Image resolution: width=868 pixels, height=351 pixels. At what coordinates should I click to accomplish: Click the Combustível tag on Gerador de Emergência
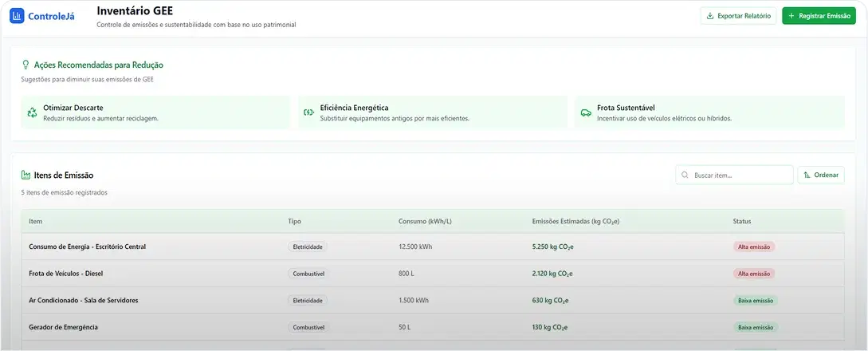(308, 327)
